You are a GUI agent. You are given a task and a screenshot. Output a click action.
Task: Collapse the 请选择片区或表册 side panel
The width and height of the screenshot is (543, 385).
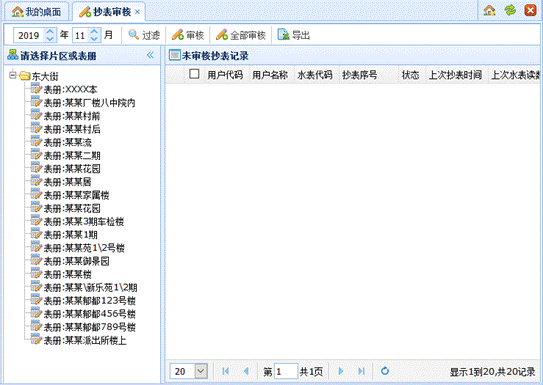pos(150,55)
